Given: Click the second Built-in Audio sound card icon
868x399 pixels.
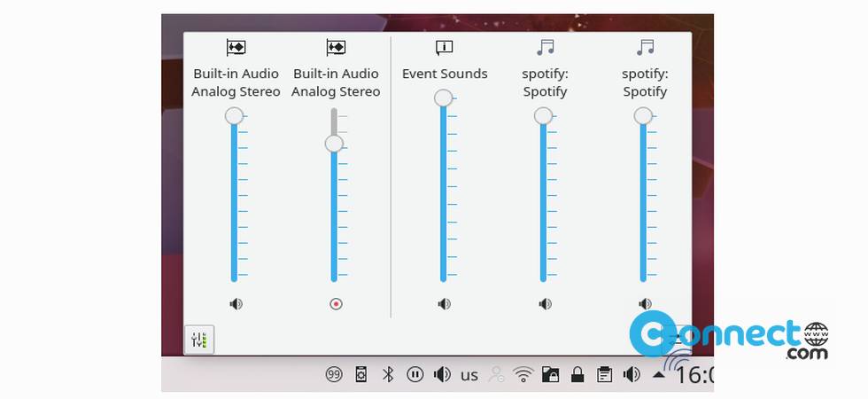Looking at the screenshot, I should coord(336,48).
